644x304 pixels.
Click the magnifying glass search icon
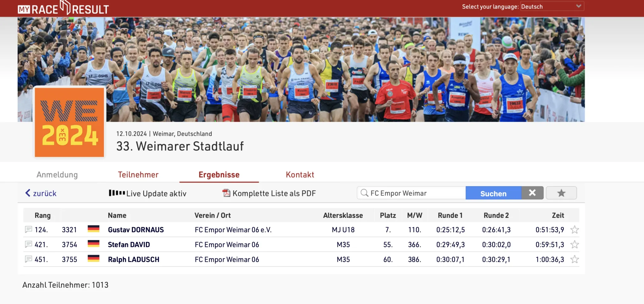pyautogui.click(x=364, y=193)
